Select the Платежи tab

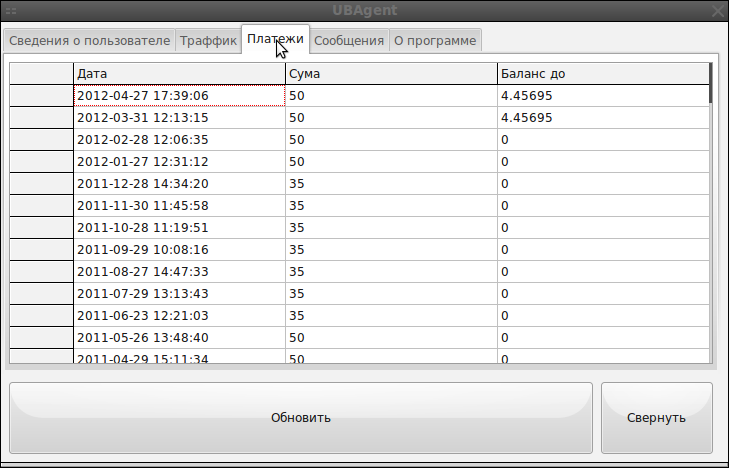[x=275, y=39]
